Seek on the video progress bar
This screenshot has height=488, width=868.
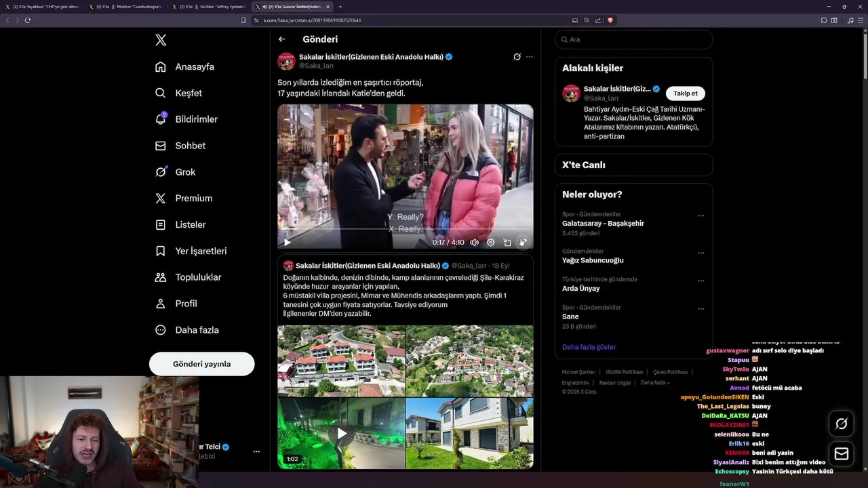406,230
